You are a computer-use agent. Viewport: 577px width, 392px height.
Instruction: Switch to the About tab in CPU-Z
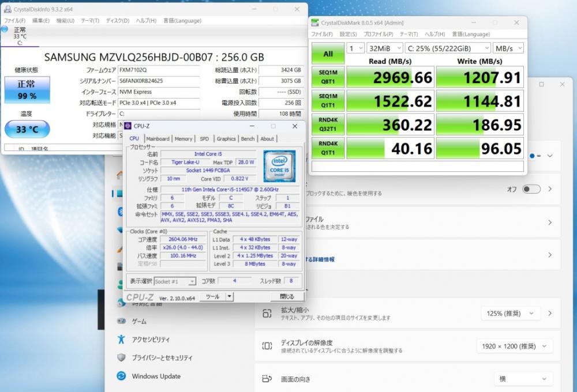pos(267,138)
